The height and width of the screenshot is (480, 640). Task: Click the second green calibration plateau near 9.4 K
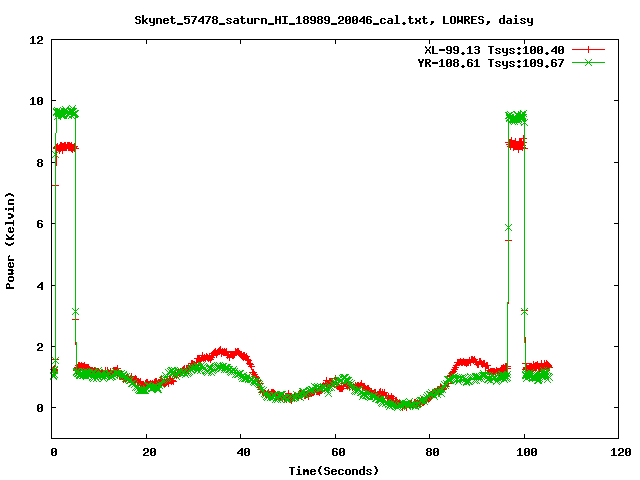coord(516,118)
